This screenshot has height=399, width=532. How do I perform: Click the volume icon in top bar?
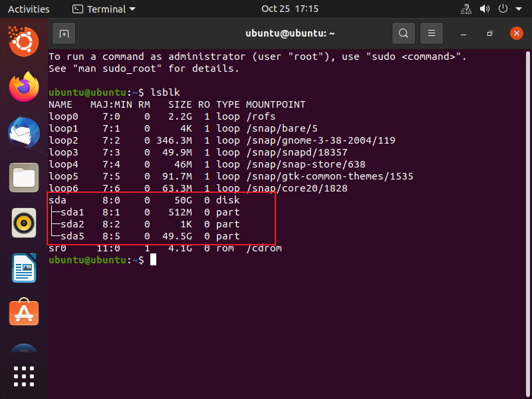[484, 9]
